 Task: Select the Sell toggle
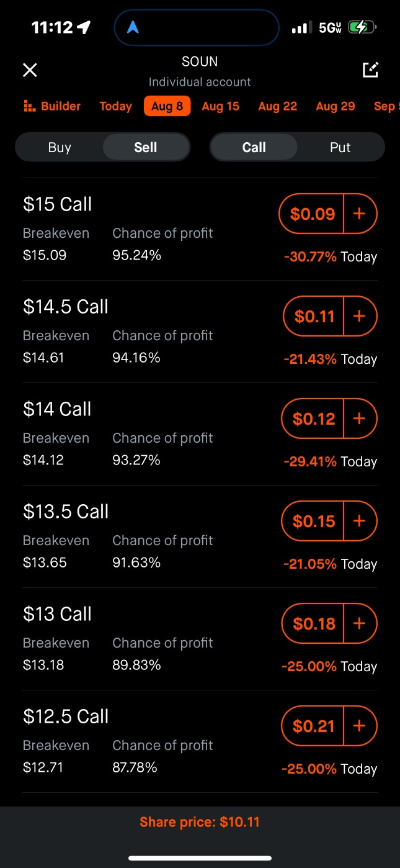[x=146, y=147]
